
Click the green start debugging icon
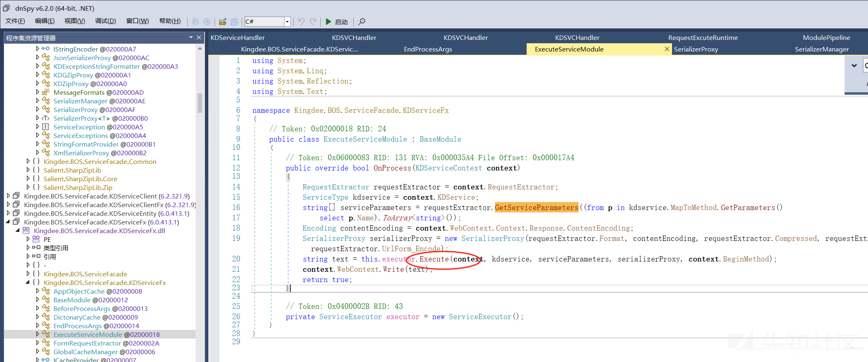click(328, 21)
